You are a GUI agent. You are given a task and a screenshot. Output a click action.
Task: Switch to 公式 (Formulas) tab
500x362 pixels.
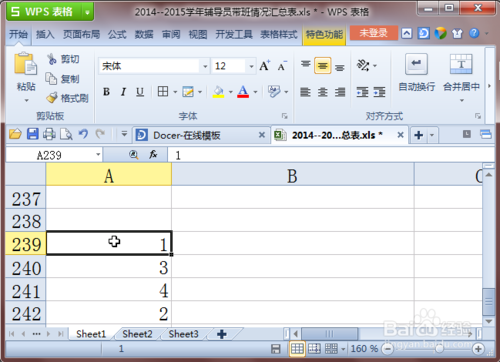117,34
